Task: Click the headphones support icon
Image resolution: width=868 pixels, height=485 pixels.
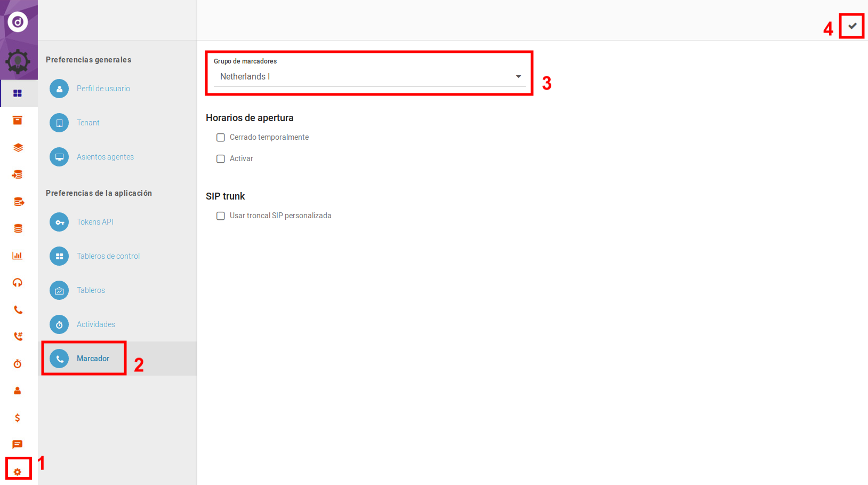Action: [18, 282]
